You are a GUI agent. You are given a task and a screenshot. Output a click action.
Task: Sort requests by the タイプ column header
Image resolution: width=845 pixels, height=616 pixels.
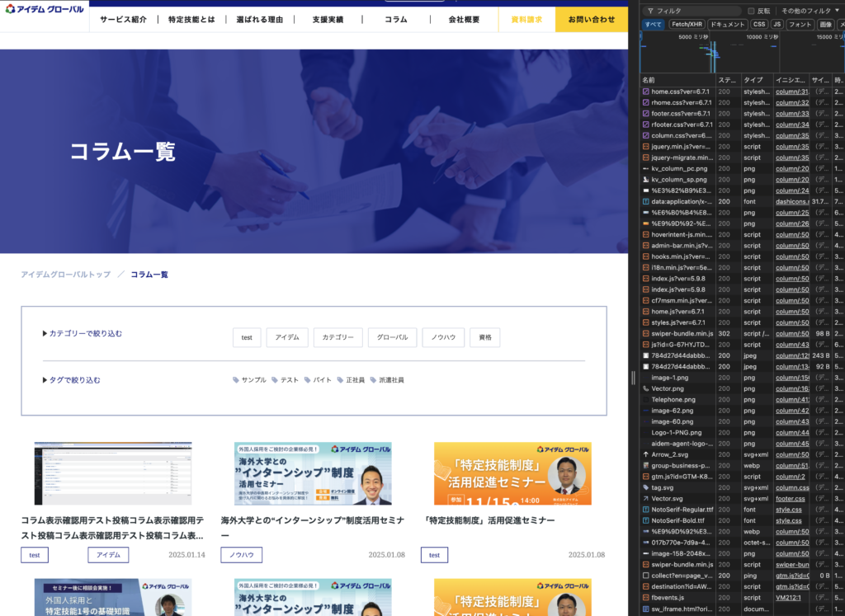[x=758, y=80]
